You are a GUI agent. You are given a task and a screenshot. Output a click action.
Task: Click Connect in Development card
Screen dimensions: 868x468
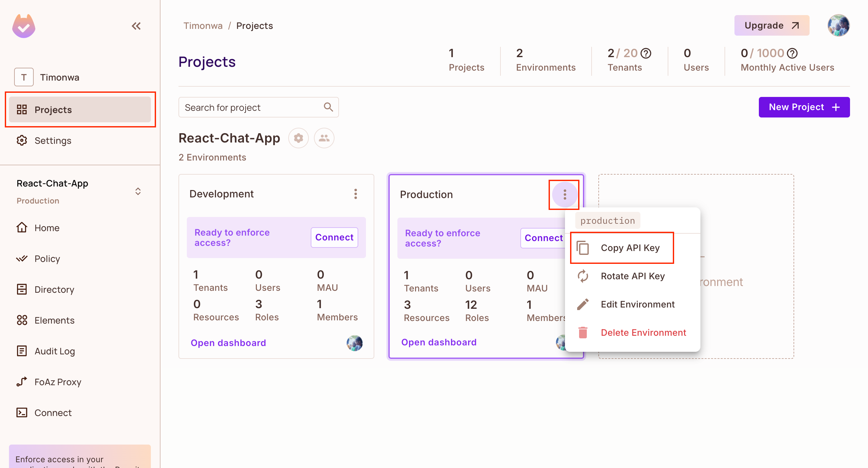334,238
